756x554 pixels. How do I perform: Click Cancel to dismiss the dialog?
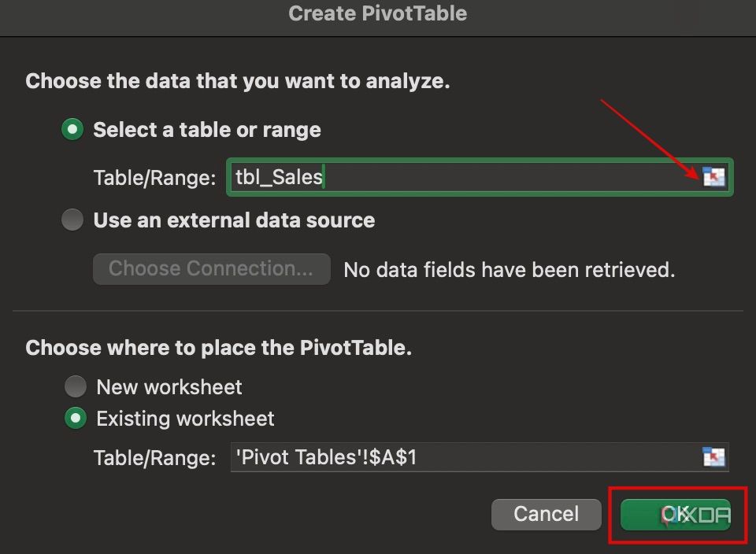coord(547,514)
